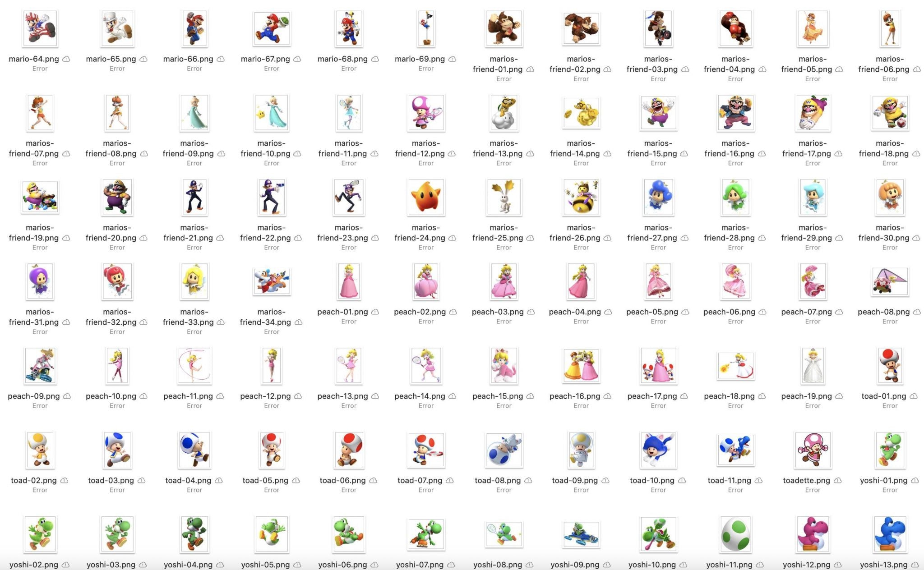Click the cloud sync icon beside mario-64.png
924x570 pixels.
click(67, 59)
